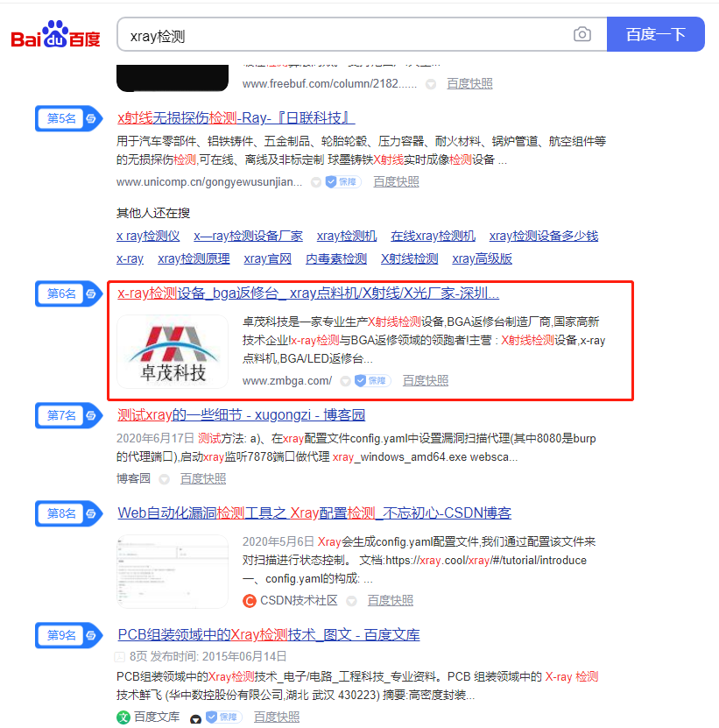Click the www.zmbga.com/ URL text
This screenshot has width=719, height=728.
pos(287,381)
